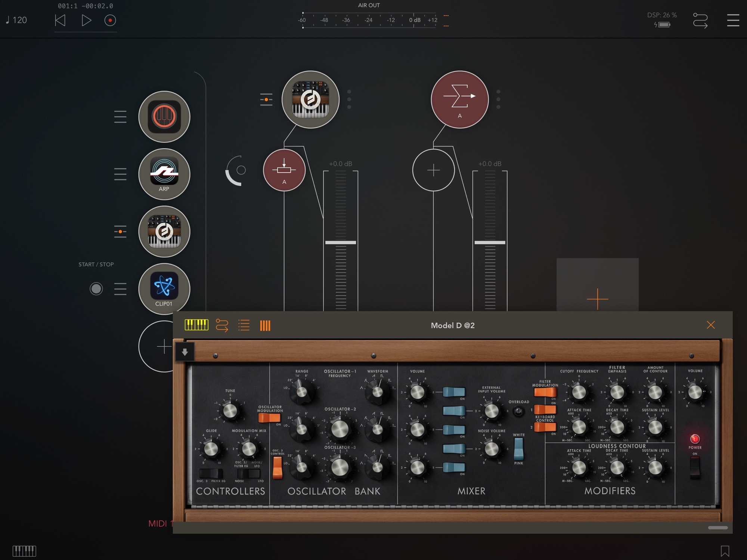Viewport: 747px width, 560px height.
Task: Adjust the bus channel volume fader handle
Action: [490, 242]
